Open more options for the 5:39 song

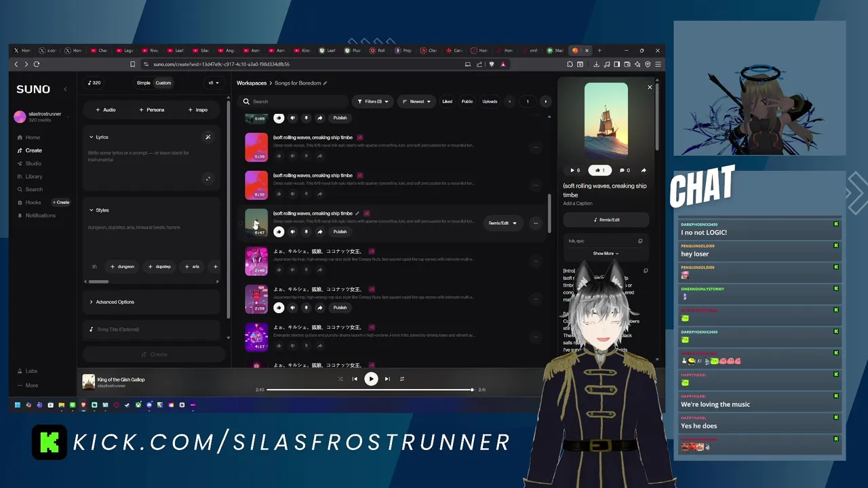pos(536,147)
